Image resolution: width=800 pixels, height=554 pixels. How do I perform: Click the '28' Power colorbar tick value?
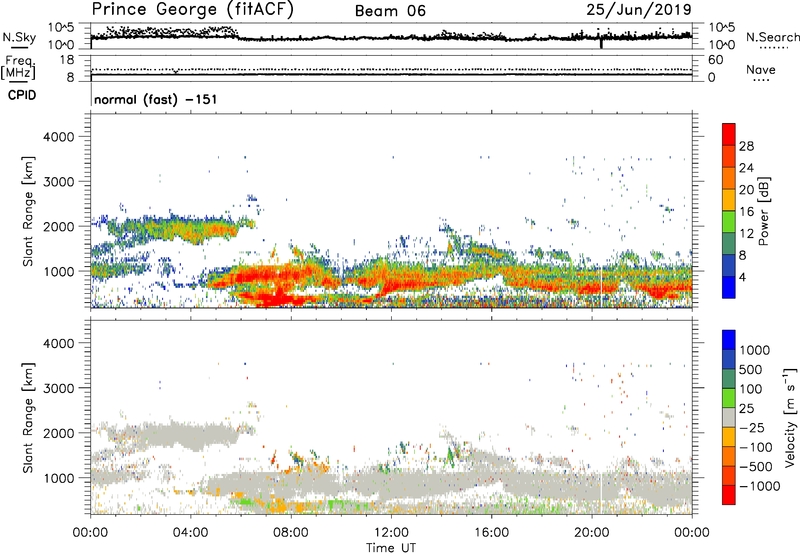tap(746, 146)
